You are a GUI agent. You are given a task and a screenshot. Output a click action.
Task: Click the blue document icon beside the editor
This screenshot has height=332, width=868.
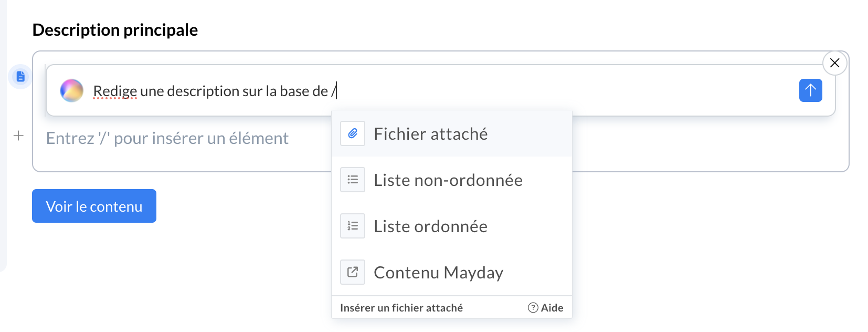(20, 77)
